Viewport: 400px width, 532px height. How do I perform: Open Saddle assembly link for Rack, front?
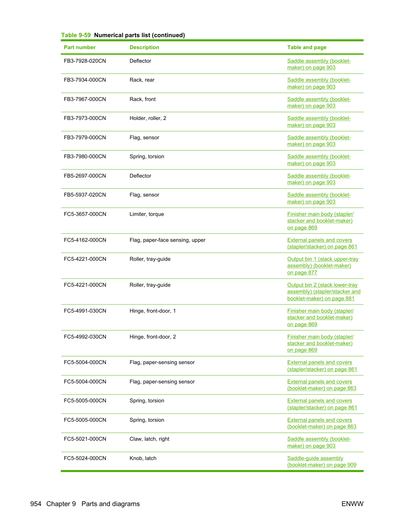(319, 103)
